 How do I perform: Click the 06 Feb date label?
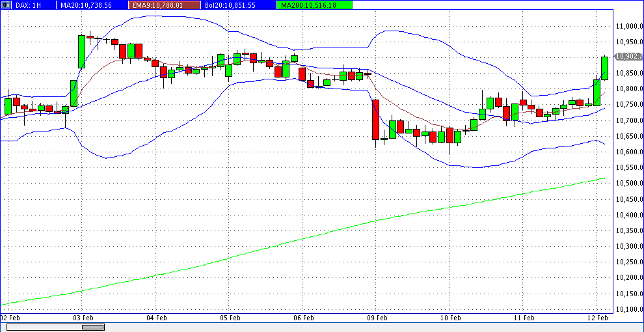pyautogui.click(x=303, y=318)
